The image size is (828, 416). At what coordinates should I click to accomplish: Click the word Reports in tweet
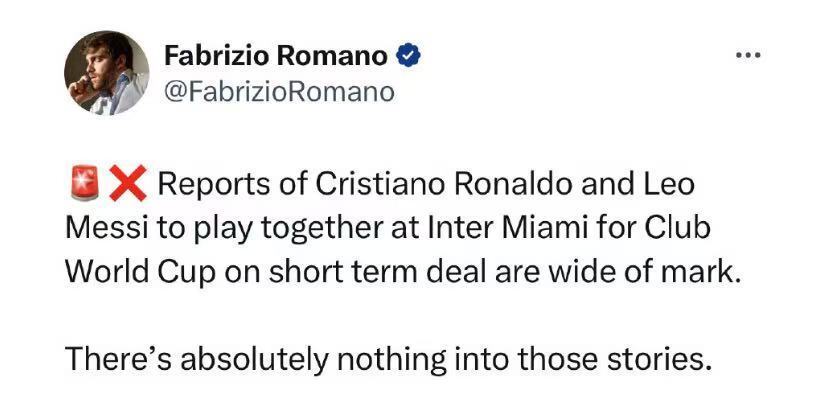(x=214, y=186)
